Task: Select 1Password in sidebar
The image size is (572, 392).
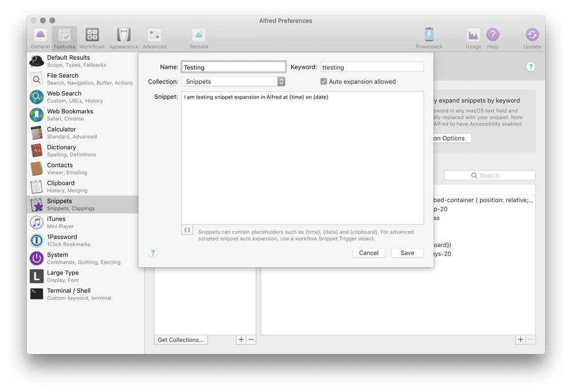Action: point(83,240)
